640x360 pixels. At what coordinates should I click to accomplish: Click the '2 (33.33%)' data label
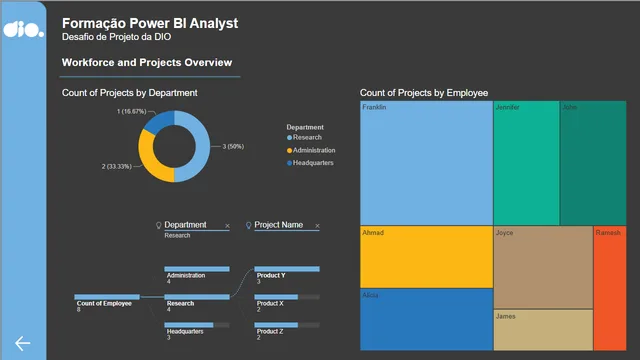(116, 167)
